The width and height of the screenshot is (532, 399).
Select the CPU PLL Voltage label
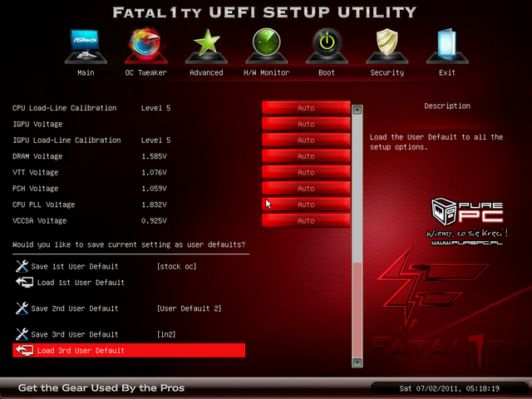point(44,204)
